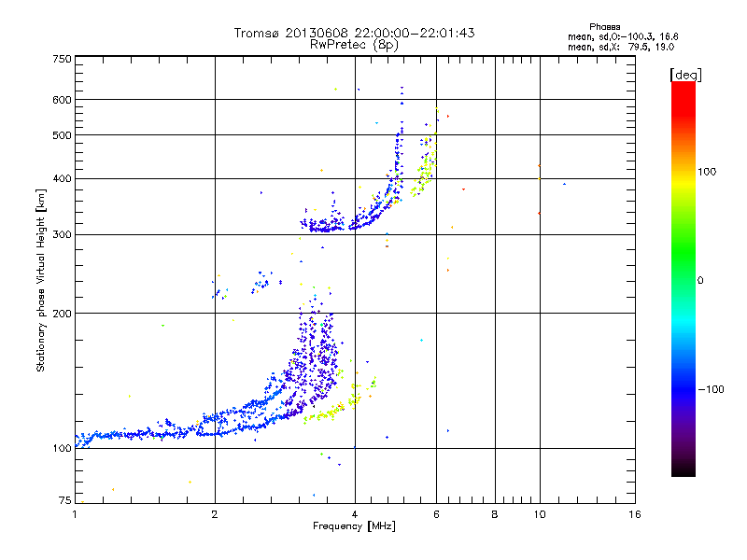Image resolution: width=747 pixels, height=560 pixels.
Task: Click the y-axis tick label '300'
Action: [x=62, y=235]
